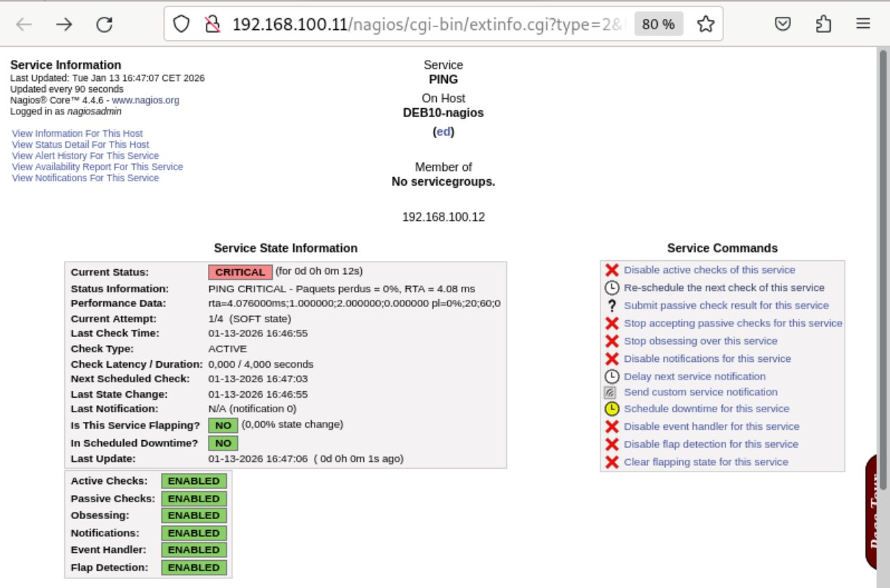Click red X icon to disable flap detection

point(612,444)
